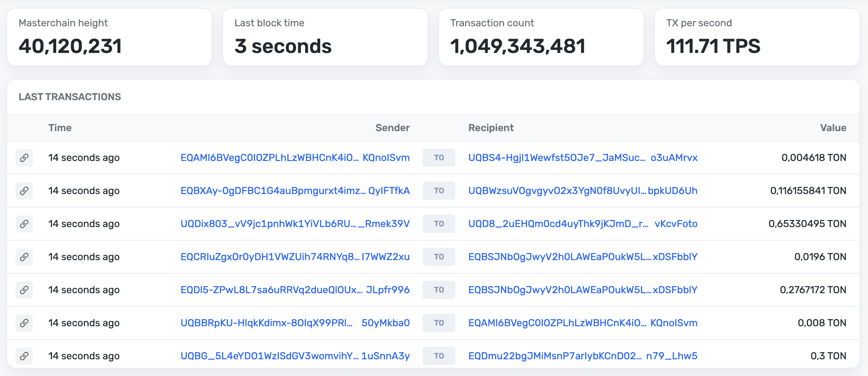Open transaction link icon for 0,0196 TON row

(24, 257)
